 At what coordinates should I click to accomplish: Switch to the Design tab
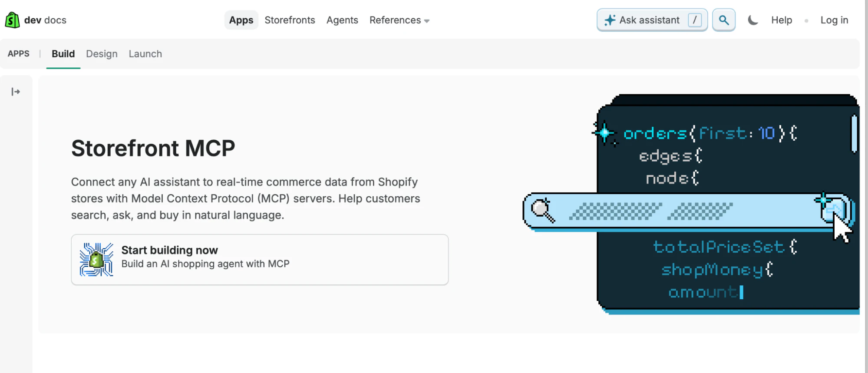(102, 53)
